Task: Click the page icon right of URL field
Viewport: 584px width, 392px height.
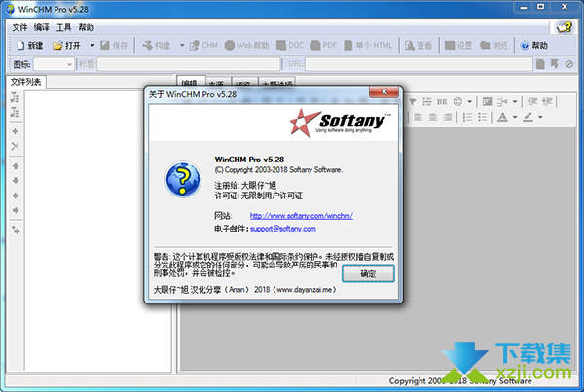Action: 540,64
